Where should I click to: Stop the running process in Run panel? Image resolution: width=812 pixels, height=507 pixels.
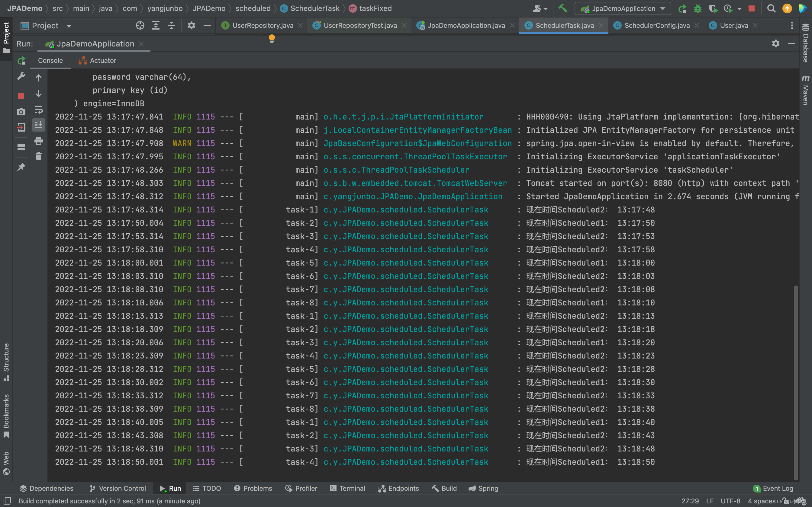(21, 96)
